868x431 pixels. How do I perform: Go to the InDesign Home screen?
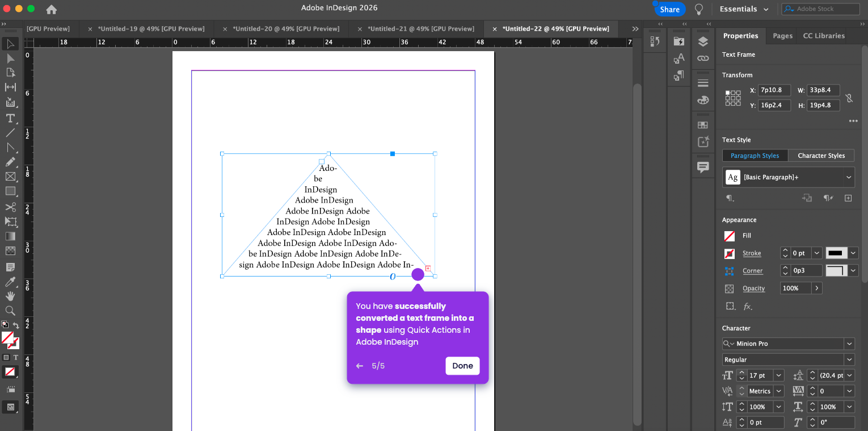click(x=51, y=9)
